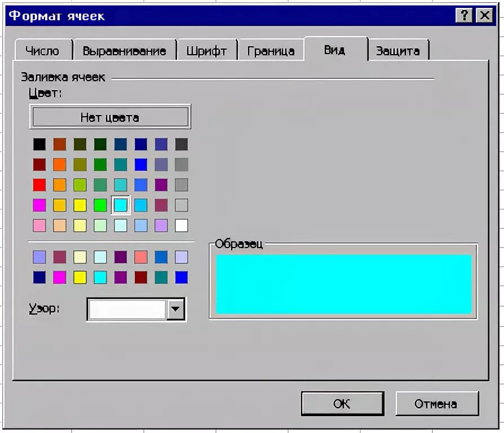Select the Вид tab
504x433 pixels.
[x=335, y=50]
